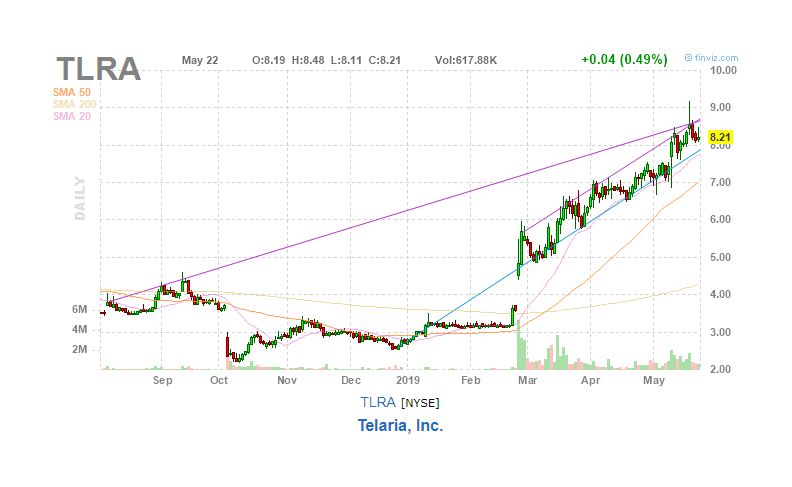Click the 7.00 price axis label

coord(720,182)
